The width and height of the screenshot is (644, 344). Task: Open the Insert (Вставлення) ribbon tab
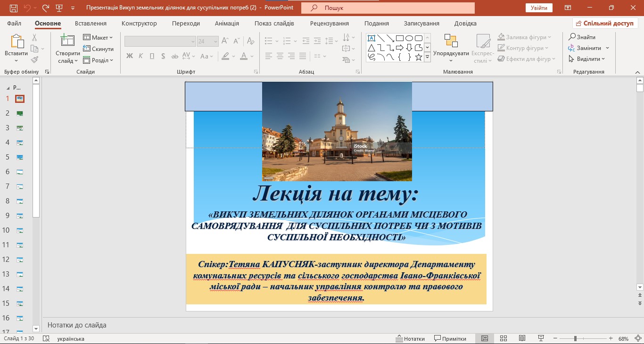pos(91,24)
